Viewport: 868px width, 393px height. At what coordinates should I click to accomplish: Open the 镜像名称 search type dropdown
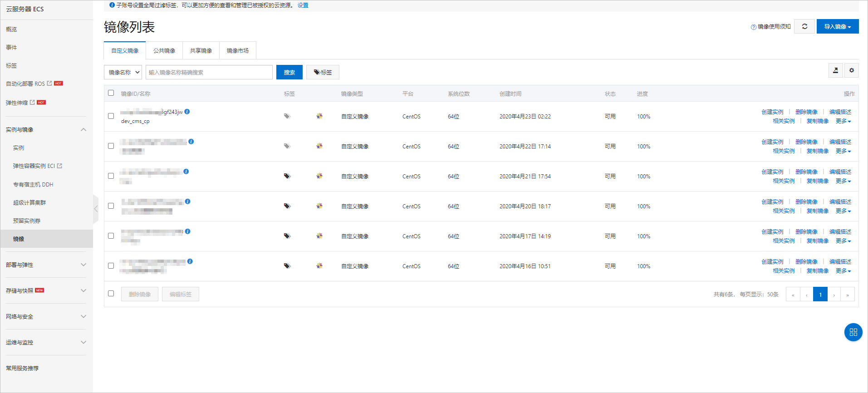(x=123, y=72)
